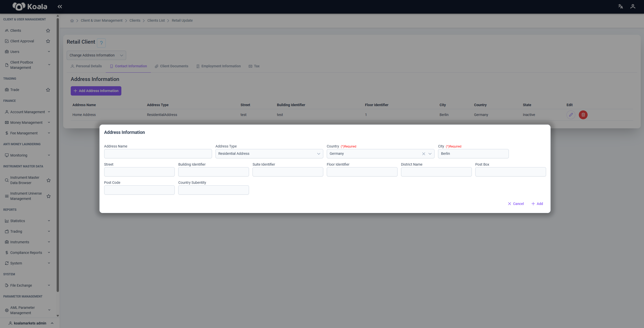644x328 pixels.
Task: Collapse the sidebar with double-chevron icon
Action: [60, 7]
